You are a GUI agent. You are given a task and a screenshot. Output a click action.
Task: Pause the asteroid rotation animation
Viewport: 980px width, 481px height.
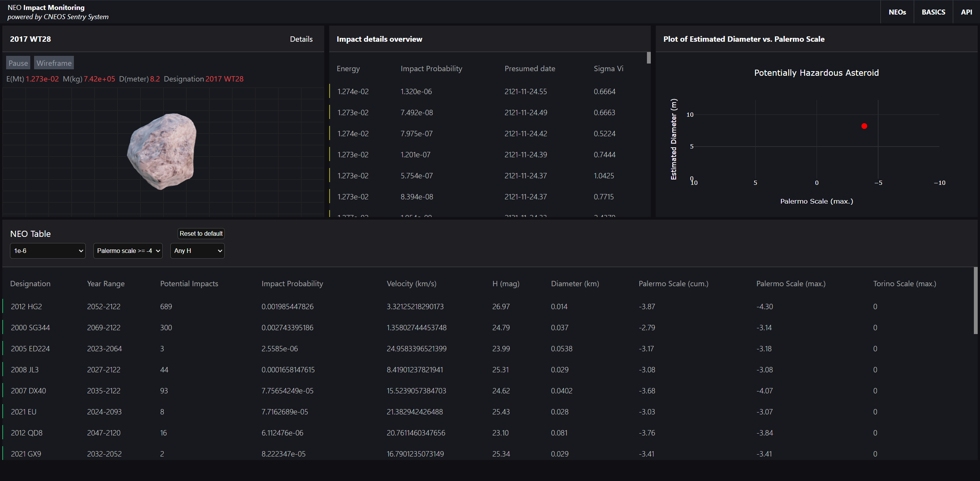coord(18,63)
